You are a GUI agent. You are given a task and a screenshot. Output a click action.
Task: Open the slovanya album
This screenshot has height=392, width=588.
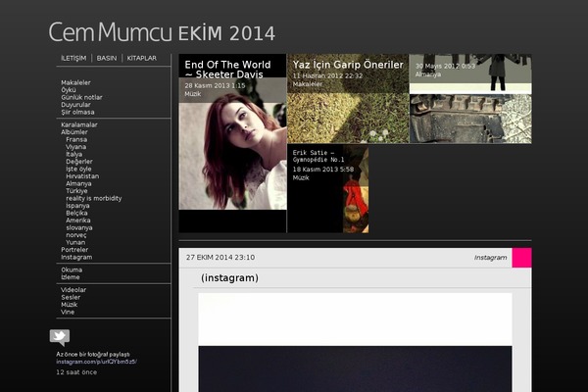79,228
